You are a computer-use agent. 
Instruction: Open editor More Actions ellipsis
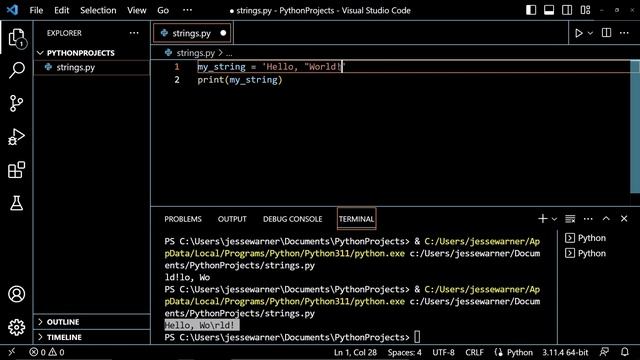pyautogui.click(x=624, y=33)
